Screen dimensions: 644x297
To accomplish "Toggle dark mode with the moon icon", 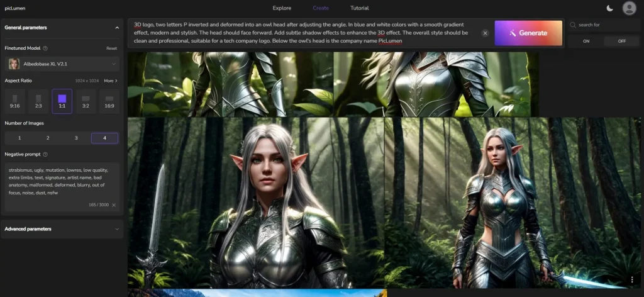I will (610, 8).
